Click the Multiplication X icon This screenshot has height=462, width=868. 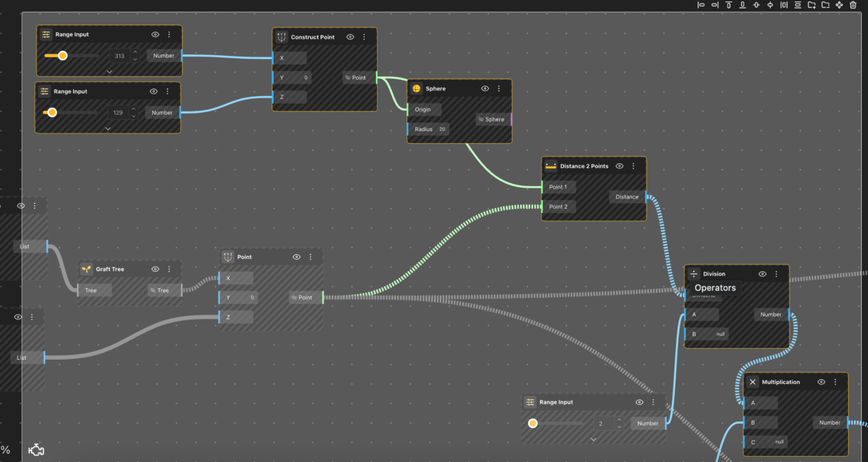point(752,382)
